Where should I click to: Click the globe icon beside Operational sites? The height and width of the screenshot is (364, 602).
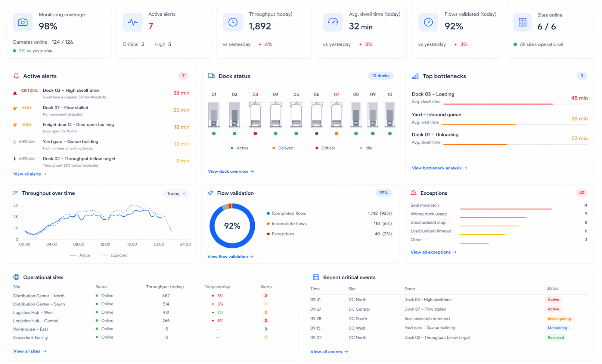(16, 277)
